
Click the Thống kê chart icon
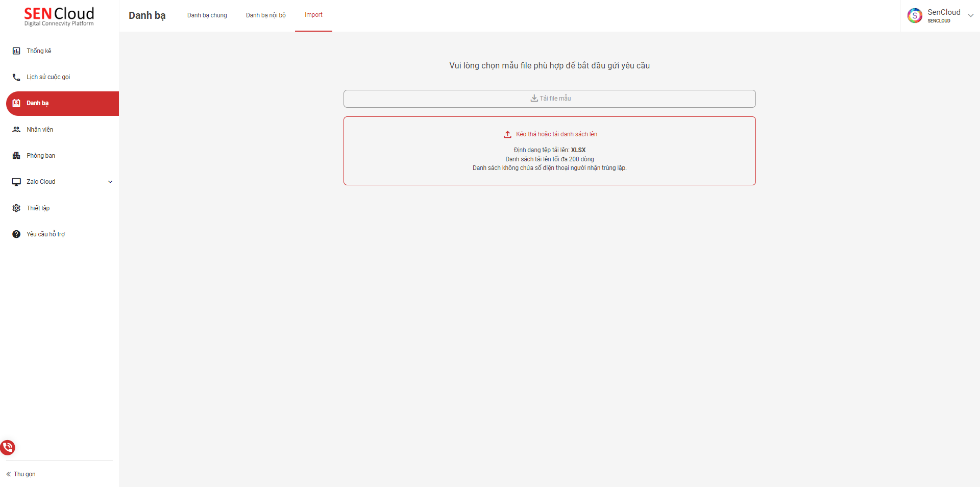(x=16, y=51)
